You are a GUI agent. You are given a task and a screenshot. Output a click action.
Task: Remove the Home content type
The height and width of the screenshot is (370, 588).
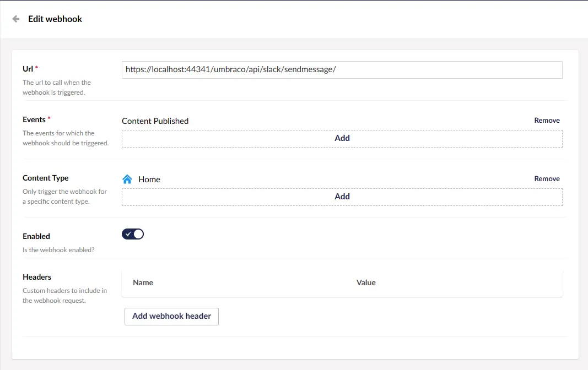(547, 179)
